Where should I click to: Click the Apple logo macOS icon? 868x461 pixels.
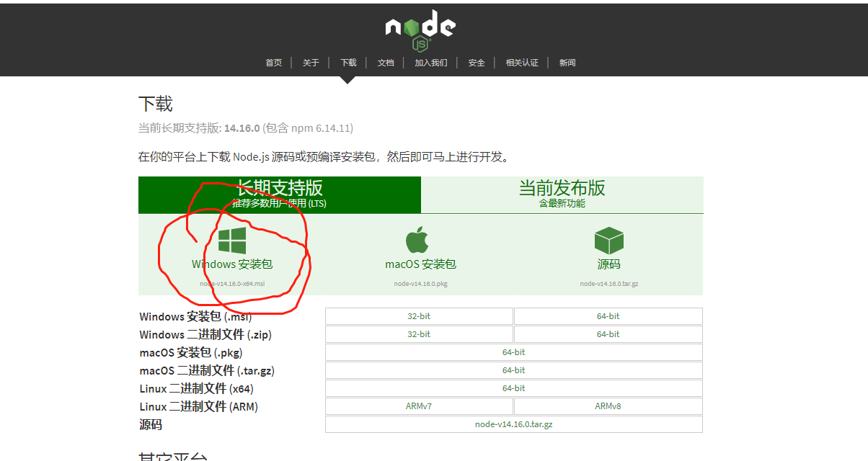pyautogui.click(x=417, y=240)
